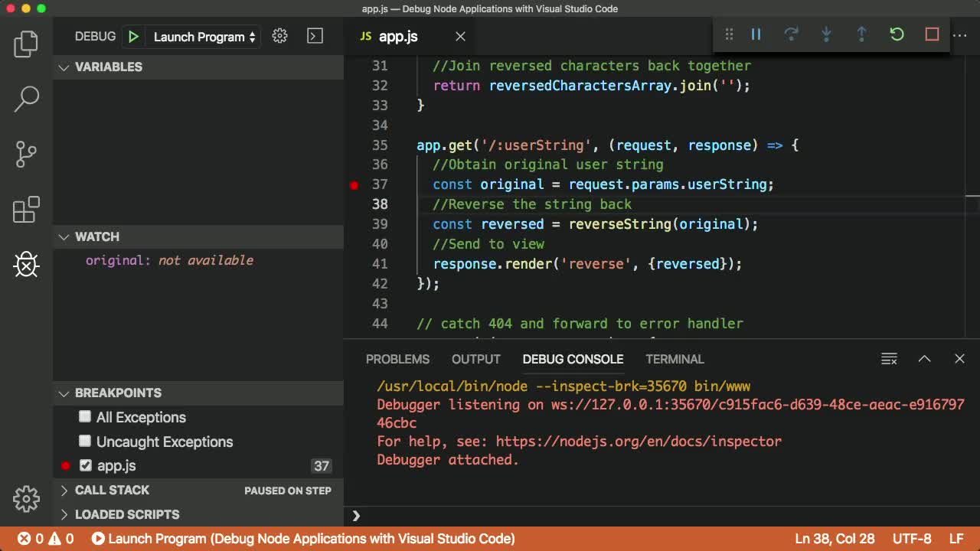Screen dimensions: 980x551
Task: Open the Search view in the activity bar
Action: [26, 99]
